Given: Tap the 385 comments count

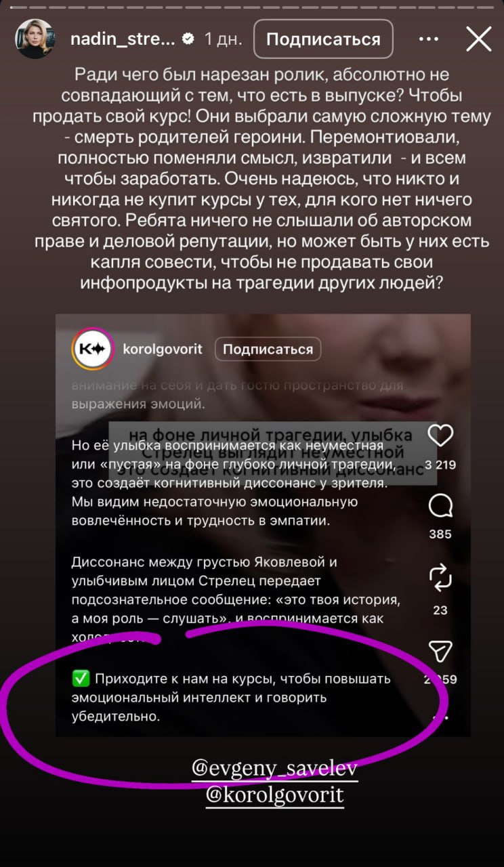Looking at the screenshot, I should [x=440, y=534].
